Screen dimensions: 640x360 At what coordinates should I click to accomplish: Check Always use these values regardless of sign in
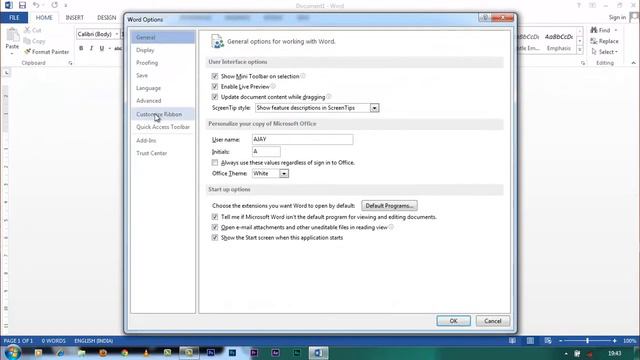coord(215,162)
